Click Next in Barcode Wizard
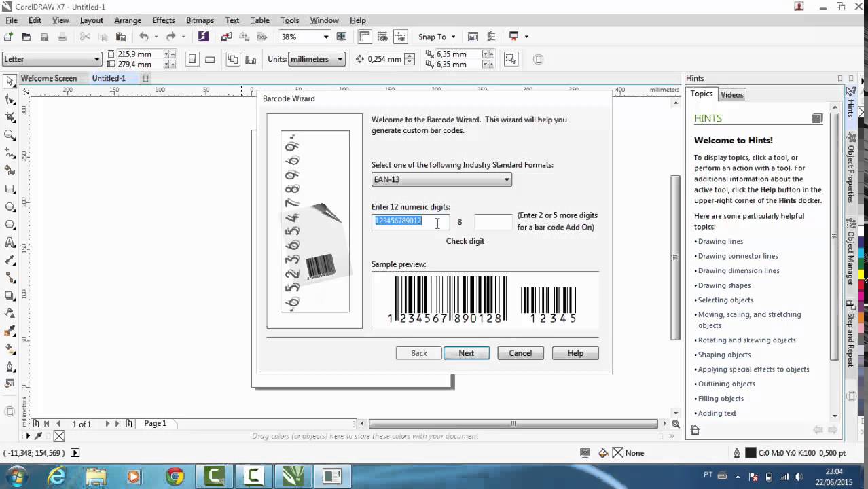 [467, 353]
